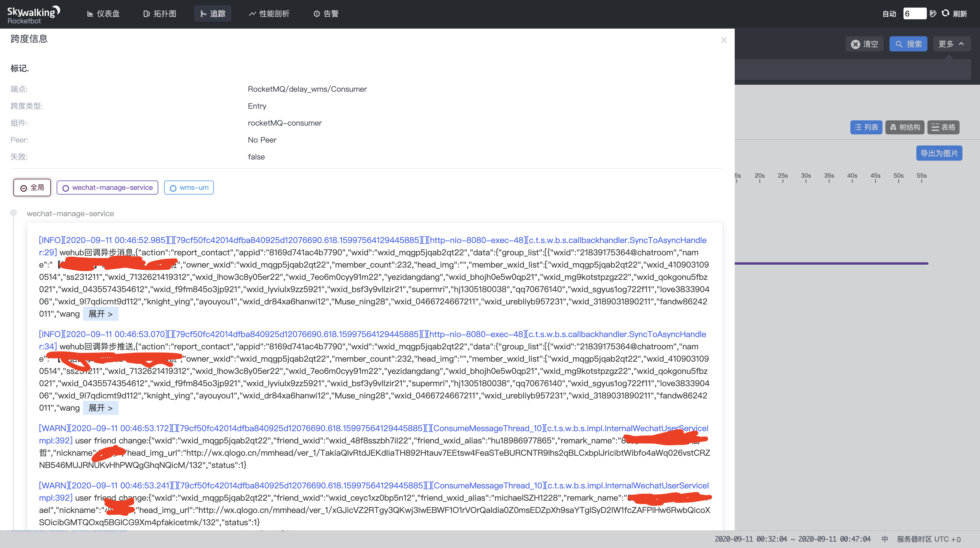
Task: Expand the second log with 展开
Action: click(100, 408)
